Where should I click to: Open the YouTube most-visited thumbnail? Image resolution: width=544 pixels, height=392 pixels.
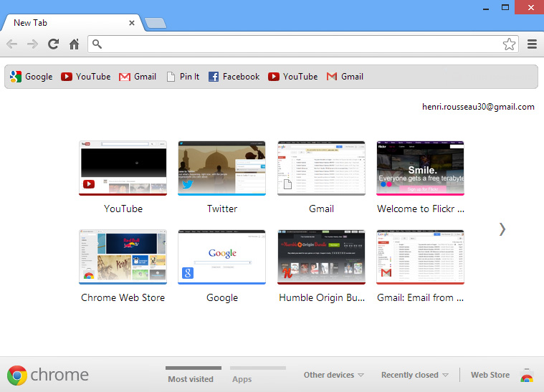[x=123, y=168]
